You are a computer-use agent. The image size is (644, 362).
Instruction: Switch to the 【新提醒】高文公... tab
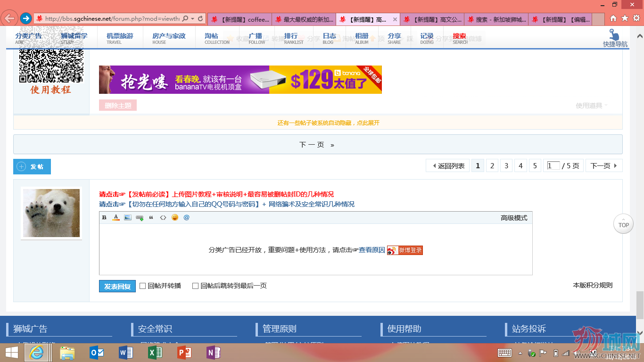coord(432,19)
